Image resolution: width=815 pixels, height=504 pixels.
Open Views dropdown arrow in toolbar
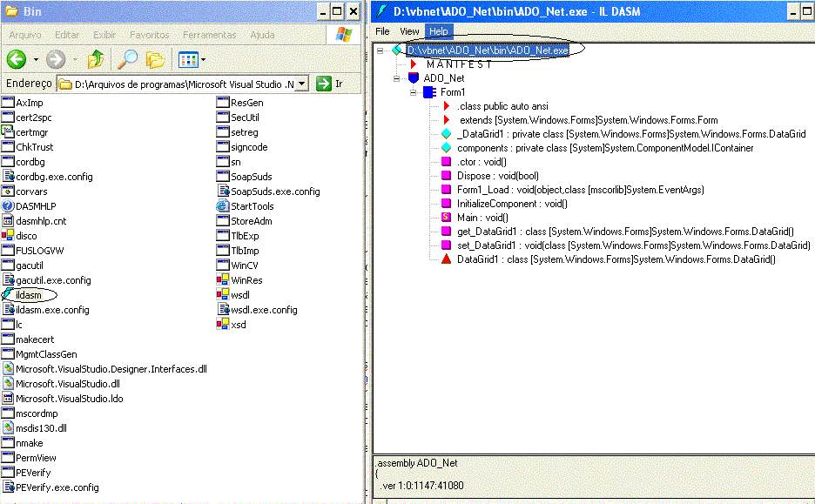(203, 60)
